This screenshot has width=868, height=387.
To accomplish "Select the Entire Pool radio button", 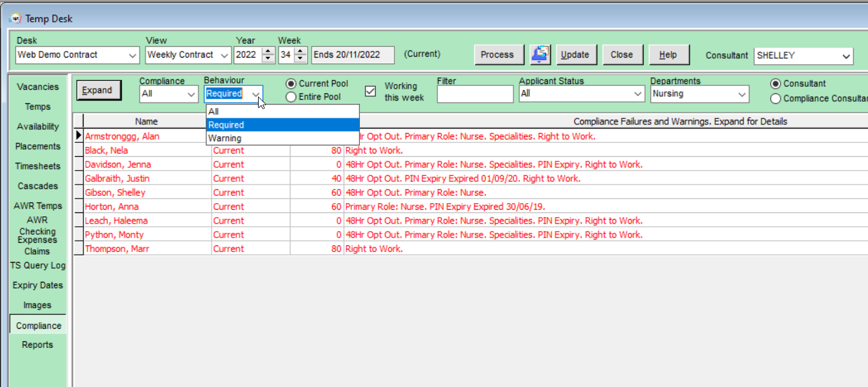I will click(x=291, y=97).
